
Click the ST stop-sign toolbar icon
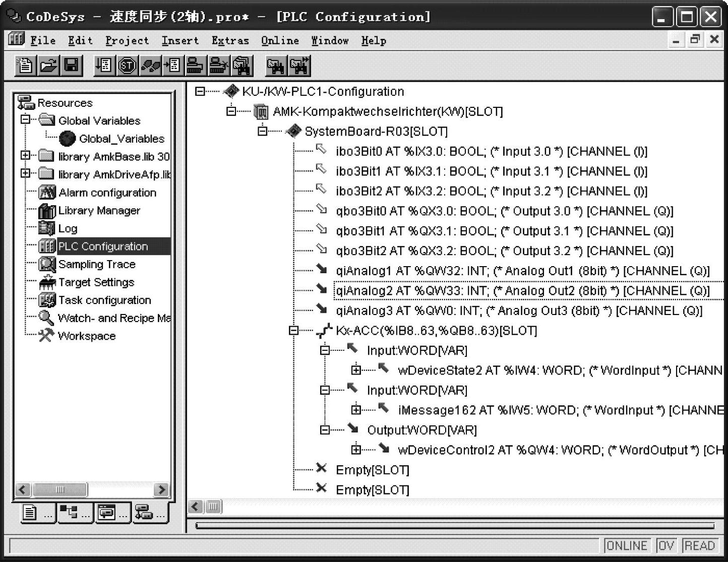[x=127, y=66]
